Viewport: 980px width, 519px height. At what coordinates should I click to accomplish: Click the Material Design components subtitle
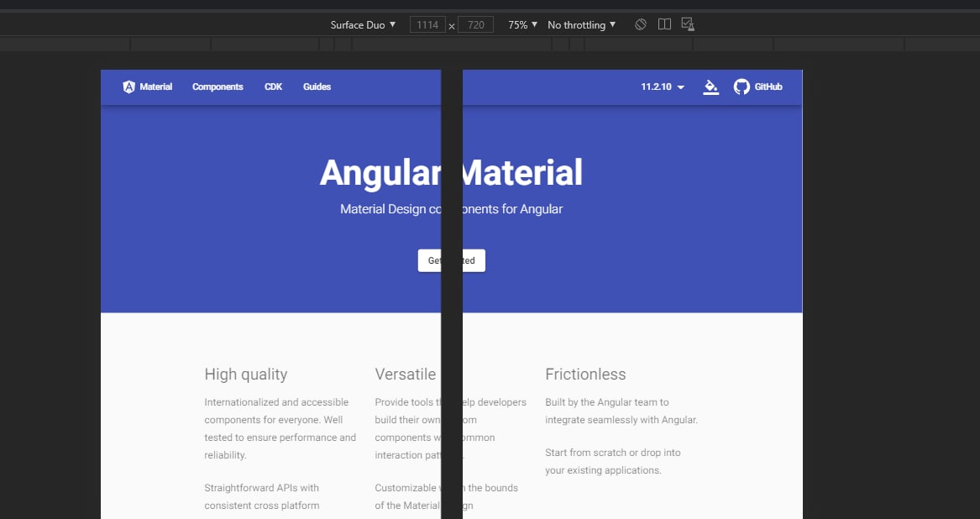coord(451,209)
